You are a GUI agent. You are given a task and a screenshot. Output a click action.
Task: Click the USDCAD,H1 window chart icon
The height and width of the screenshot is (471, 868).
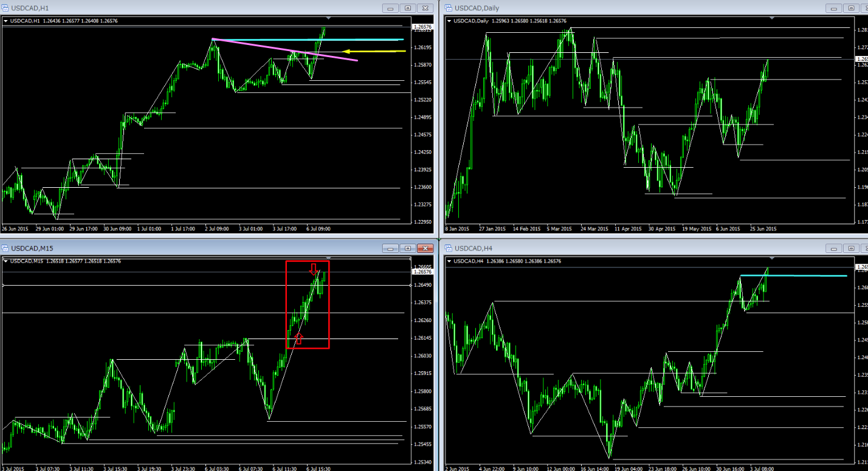pos(5,8)
